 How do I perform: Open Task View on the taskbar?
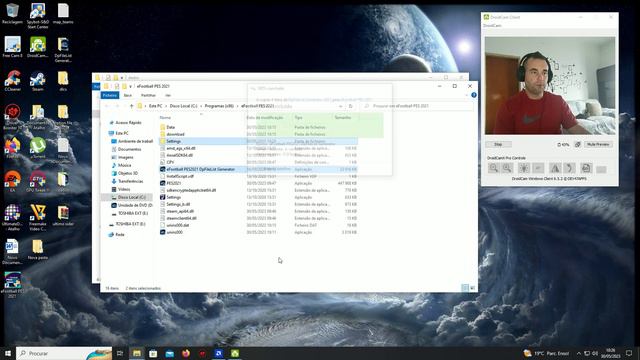point(120,353)
